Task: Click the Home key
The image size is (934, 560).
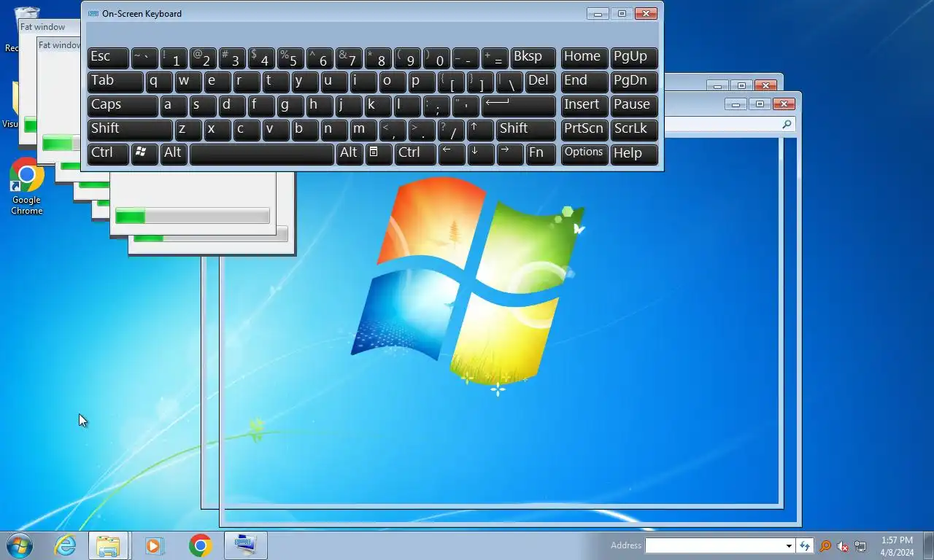Action: pos(584,57)
